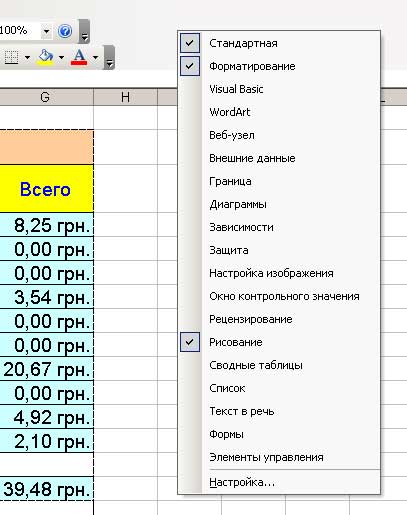The height and width of the screenshot is (515, 407).
Task: Expand the Fill Color dropdown arrow
Action: (61, 57)
